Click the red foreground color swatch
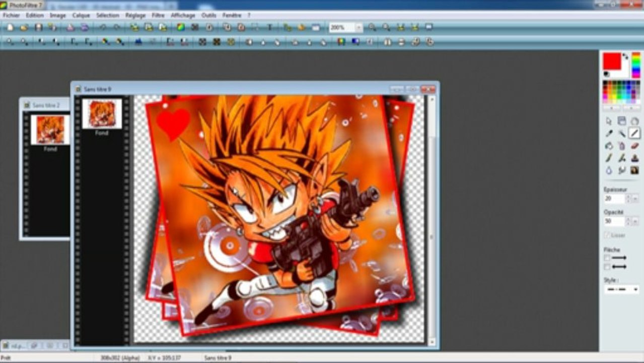 click(x=612, y=62)
